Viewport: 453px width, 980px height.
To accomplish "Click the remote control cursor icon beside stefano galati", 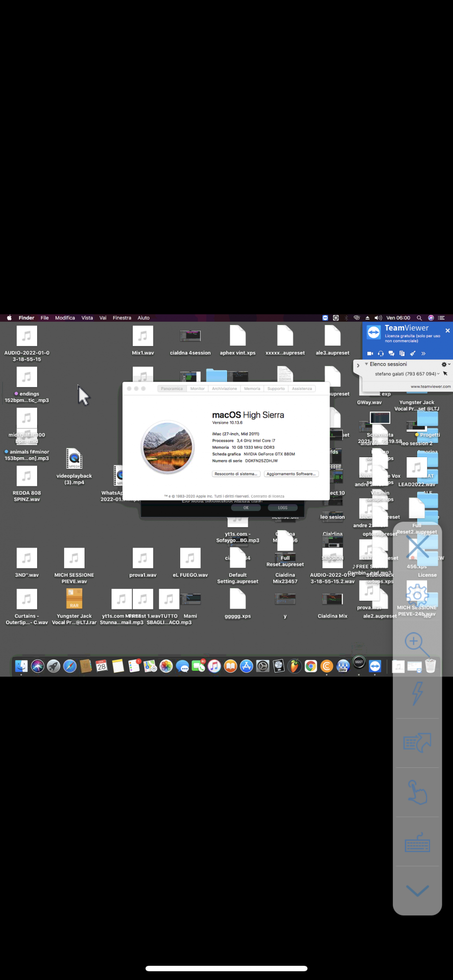I will coord(445,374).
